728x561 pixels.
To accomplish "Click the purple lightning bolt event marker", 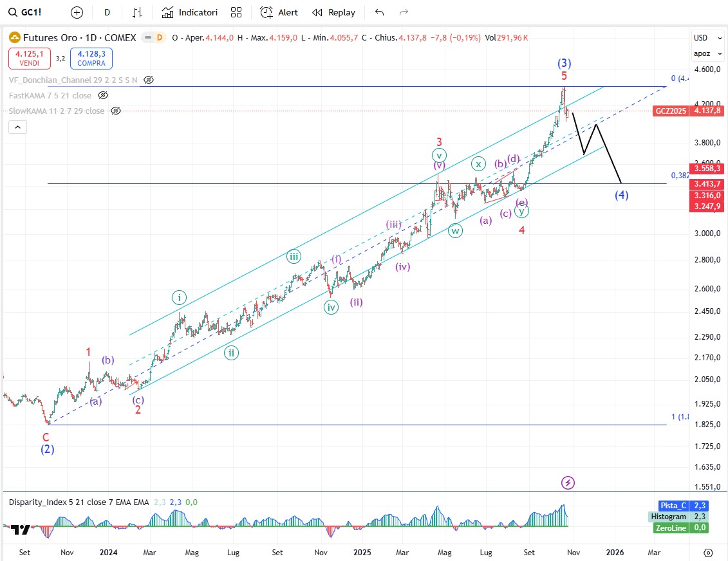I will (568, 482).
